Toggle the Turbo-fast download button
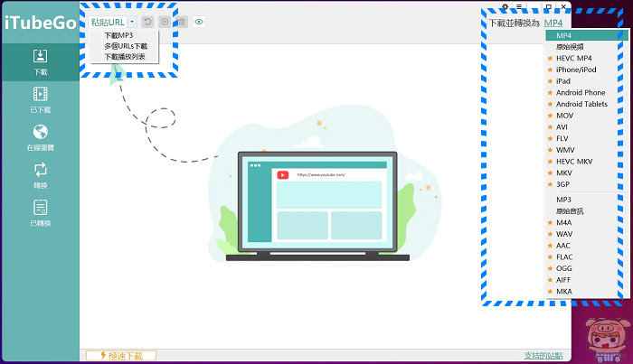 [121, 356]
